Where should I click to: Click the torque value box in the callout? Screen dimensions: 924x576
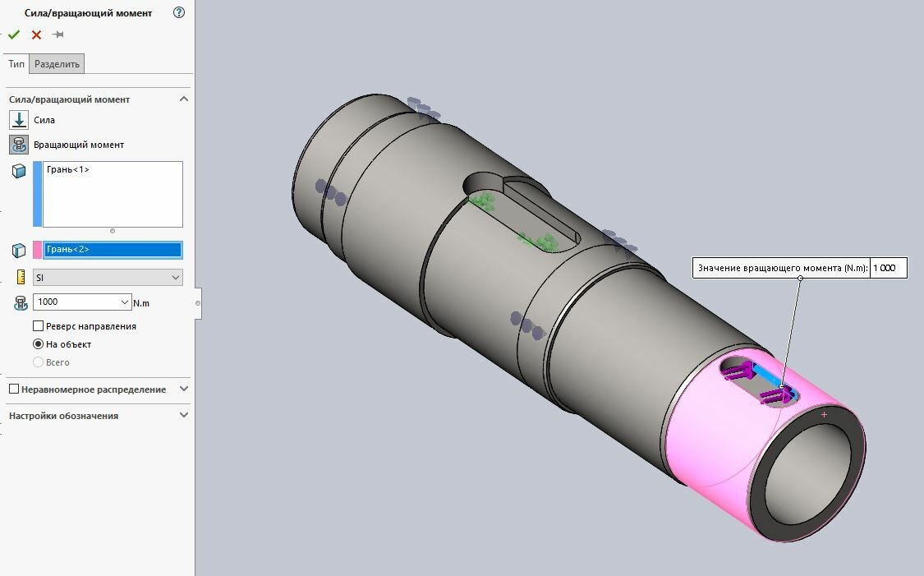(888, 268)
